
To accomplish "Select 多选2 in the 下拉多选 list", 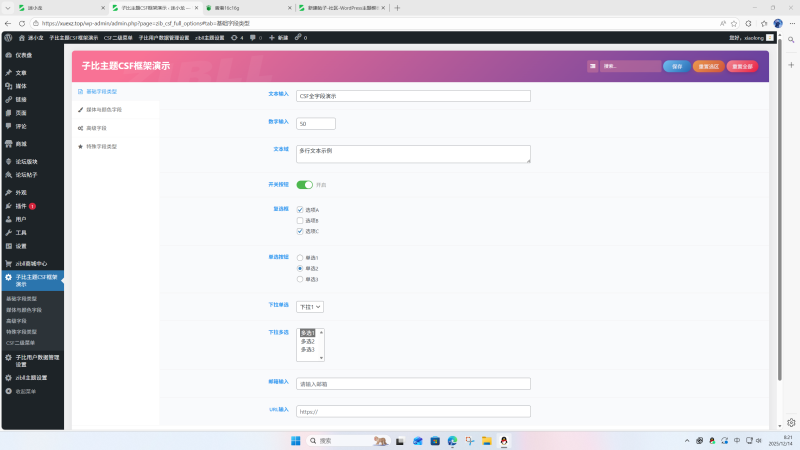I will [308, 341].
